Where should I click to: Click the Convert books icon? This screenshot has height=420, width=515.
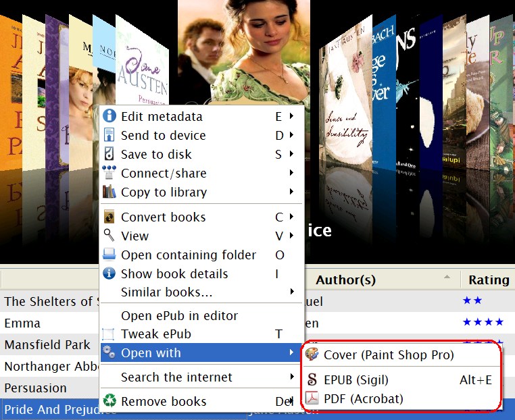click(109, 217)
